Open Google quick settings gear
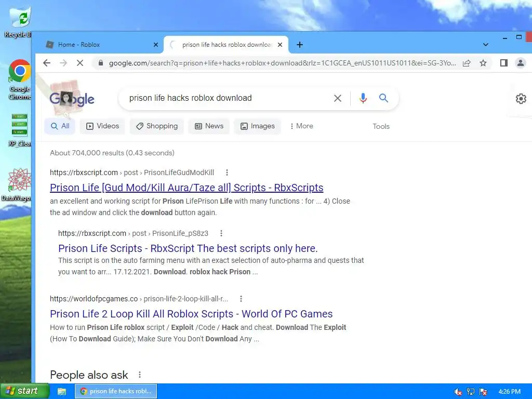The height and width of the screenshot is (399, 532). click(521, 99)
